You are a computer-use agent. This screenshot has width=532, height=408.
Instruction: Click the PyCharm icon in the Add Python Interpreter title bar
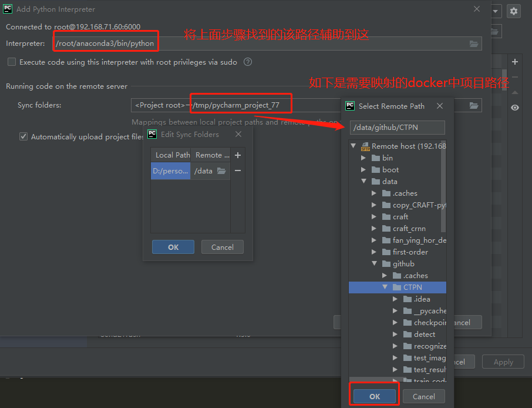[x=8, y=9]
